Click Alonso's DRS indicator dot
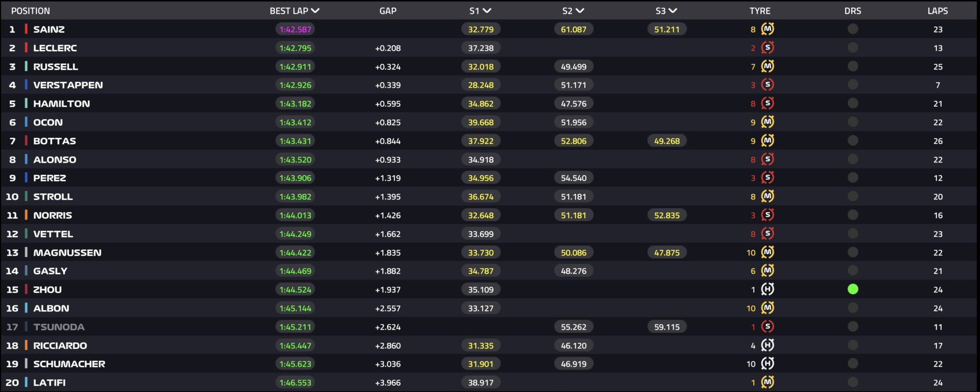Image resolution: width=980 pixels, height=392 pixels. point(853,159)
